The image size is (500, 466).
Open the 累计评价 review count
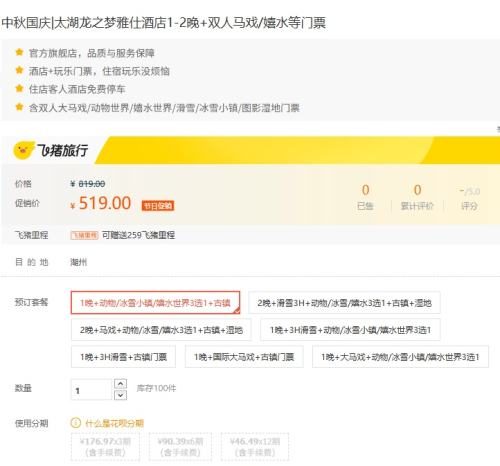pyautogui.click(x=417, y=198)
